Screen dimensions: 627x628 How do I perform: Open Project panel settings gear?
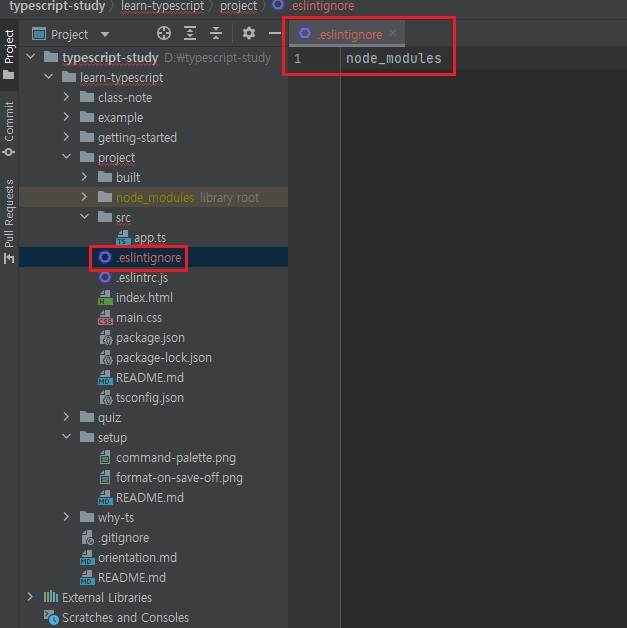(249, 33)
